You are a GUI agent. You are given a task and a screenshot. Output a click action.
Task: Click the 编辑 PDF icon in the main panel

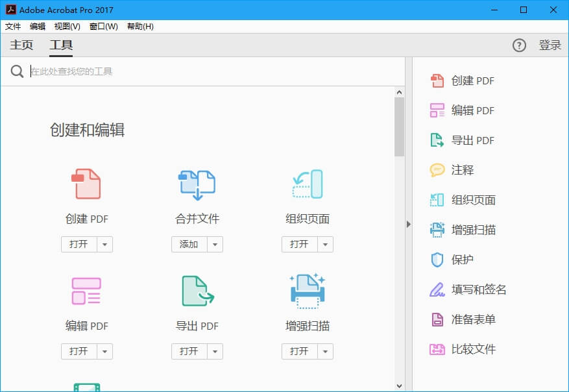tap(86, 291)
